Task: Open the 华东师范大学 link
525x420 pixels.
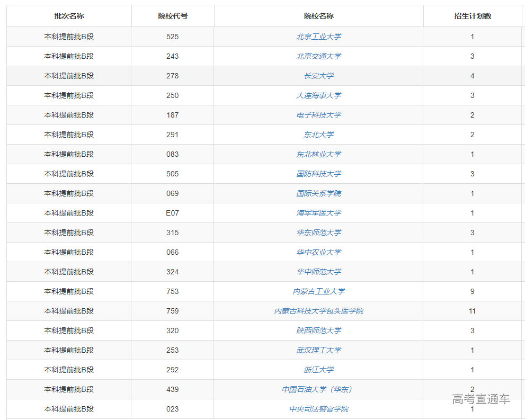Action: [318, 233]
